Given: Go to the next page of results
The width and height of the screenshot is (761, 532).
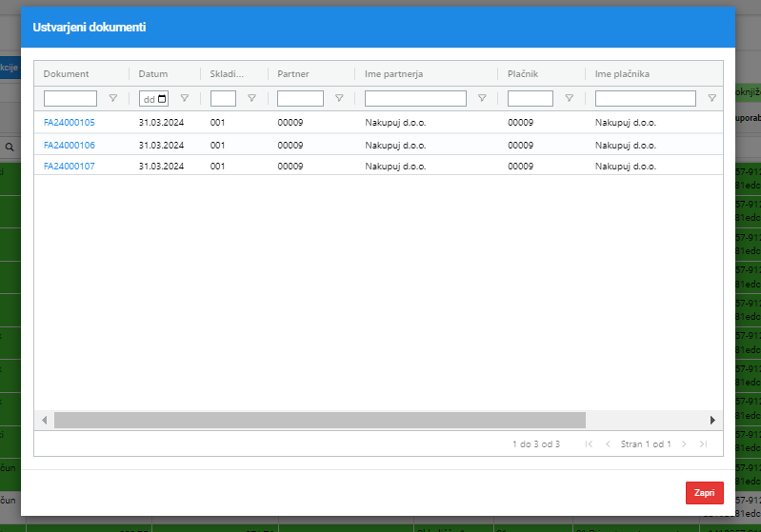Looking at the screenshot, I should tap(684, 443).
